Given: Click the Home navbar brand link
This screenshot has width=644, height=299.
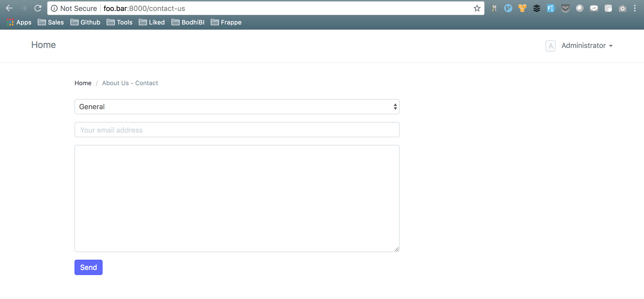Looking at the screenshot, I should 43,45.
